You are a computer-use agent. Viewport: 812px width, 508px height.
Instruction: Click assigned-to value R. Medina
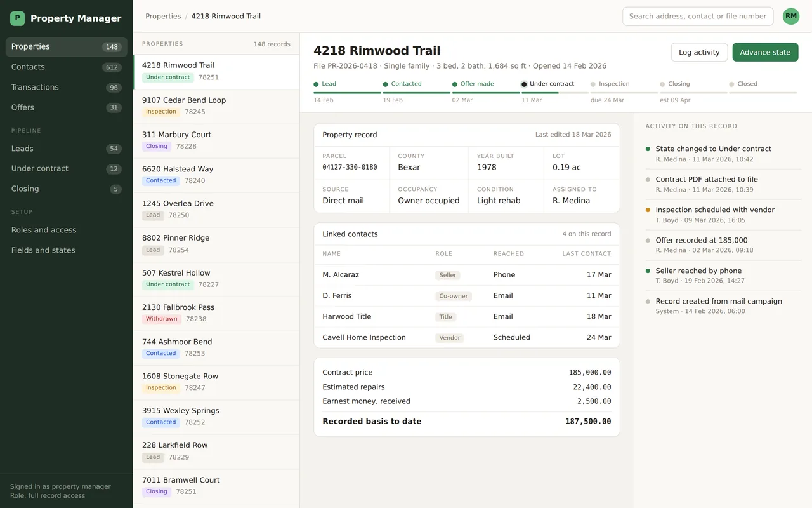[x=572, y=201]
